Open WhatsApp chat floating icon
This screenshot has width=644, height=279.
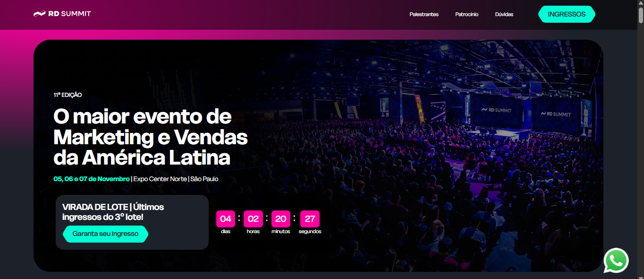pos(616,261)
